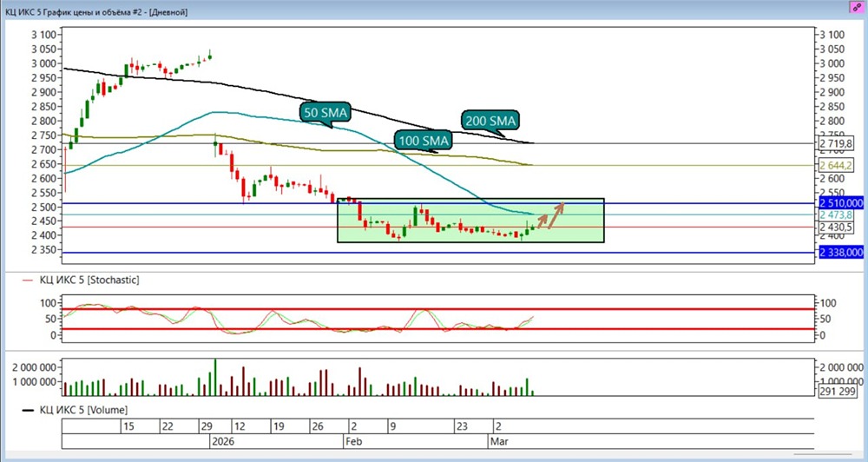Click the '200 SMA' callout label
Image resolution: width=868 pixels, height=462 pixels.
coord(490,121)
